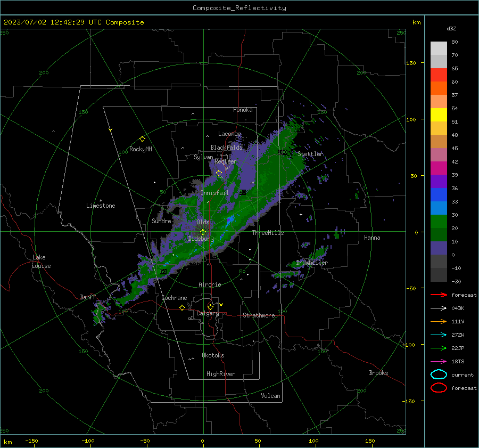Image resolution: width=479 pixels, height=448 pixels.
Task: Click the Sylvan label
Action: tap(203, 157)
